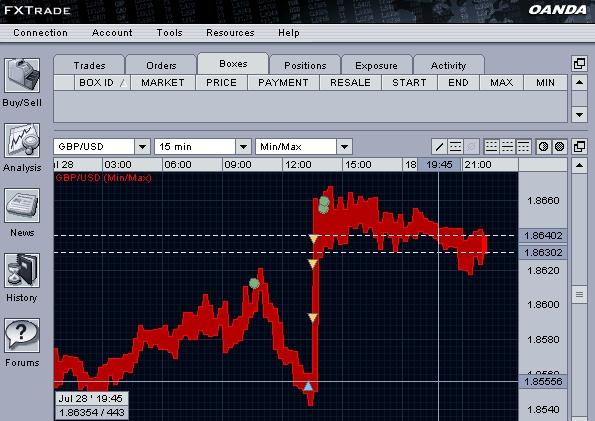Open the Account menu

click(x=112, y=33)
